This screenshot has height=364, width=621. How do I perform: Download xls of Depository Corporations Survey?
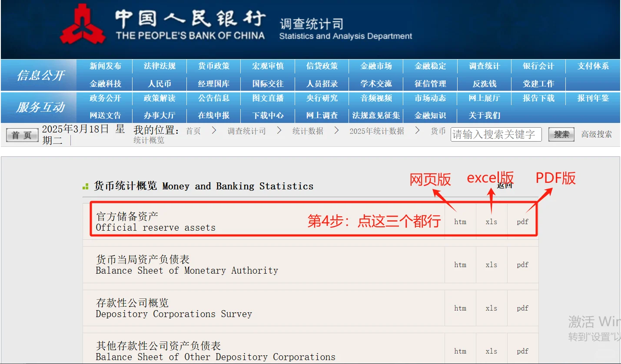[491, 308]
